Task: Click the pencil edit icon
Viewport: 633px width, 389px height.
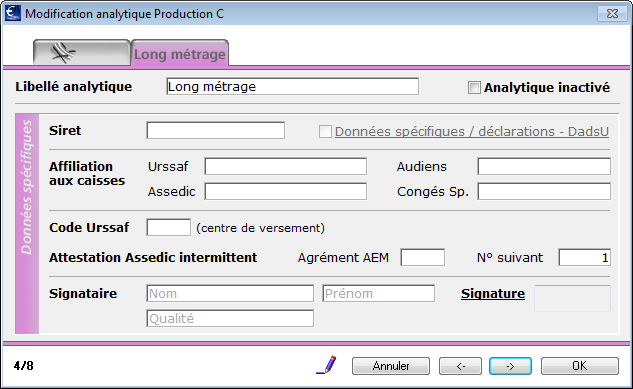Action: point(327,365)
